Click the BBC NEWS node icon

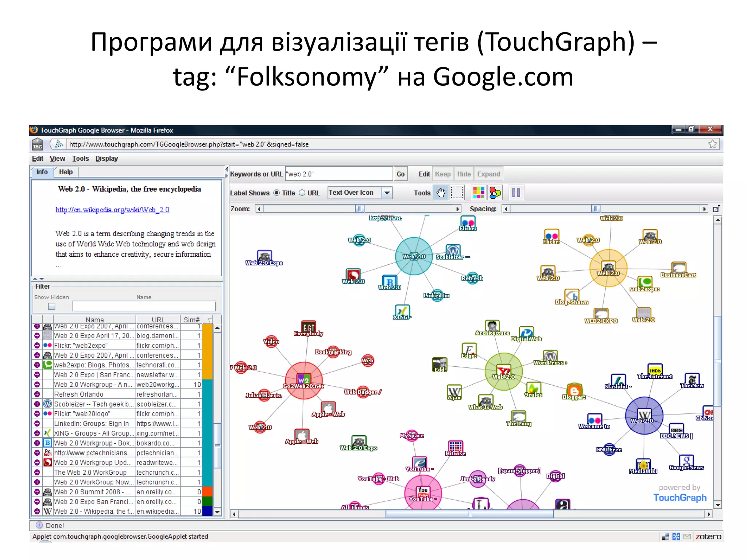coord(676,429)
